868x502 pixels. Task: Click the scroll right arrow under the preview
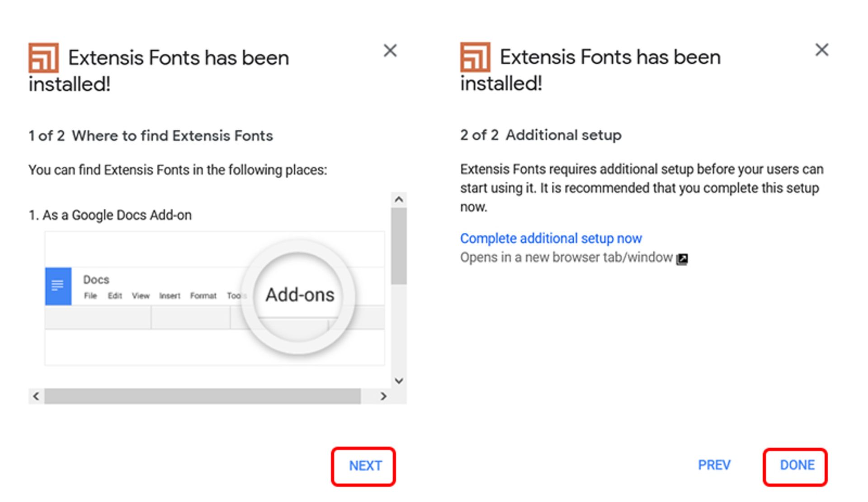(383, 396)
